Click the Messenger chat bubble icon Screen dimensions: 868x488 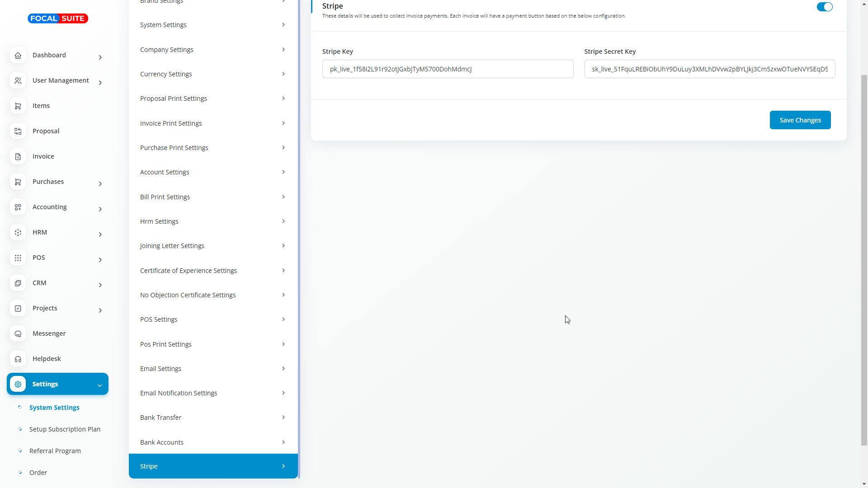coord(18,334)
